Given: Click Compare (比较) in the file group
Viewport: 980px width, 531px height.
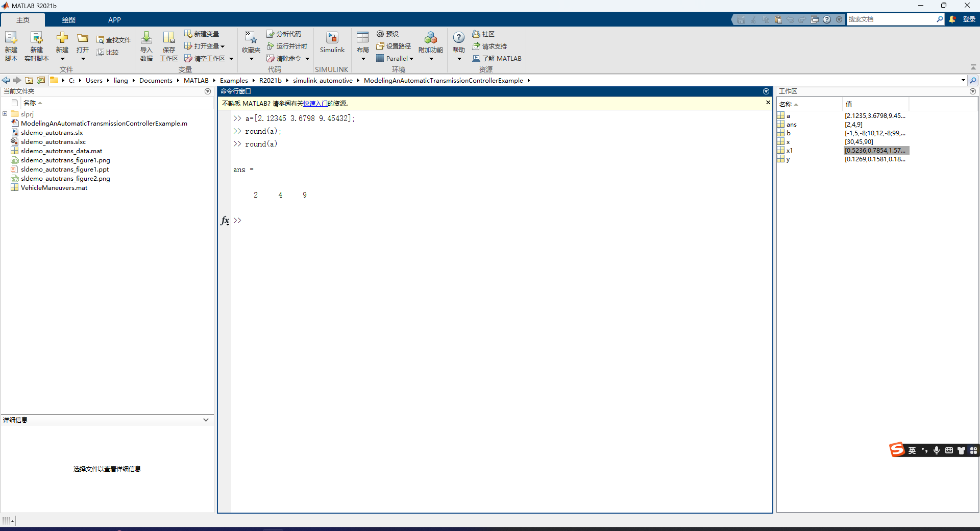Looking at the screenshot, I should [x=108, y=52].
